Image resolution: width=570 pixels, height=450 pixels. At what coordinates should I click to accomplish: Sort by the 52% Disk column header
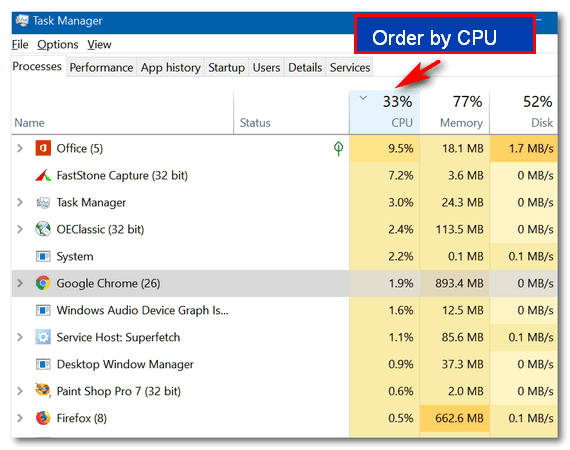524,112
